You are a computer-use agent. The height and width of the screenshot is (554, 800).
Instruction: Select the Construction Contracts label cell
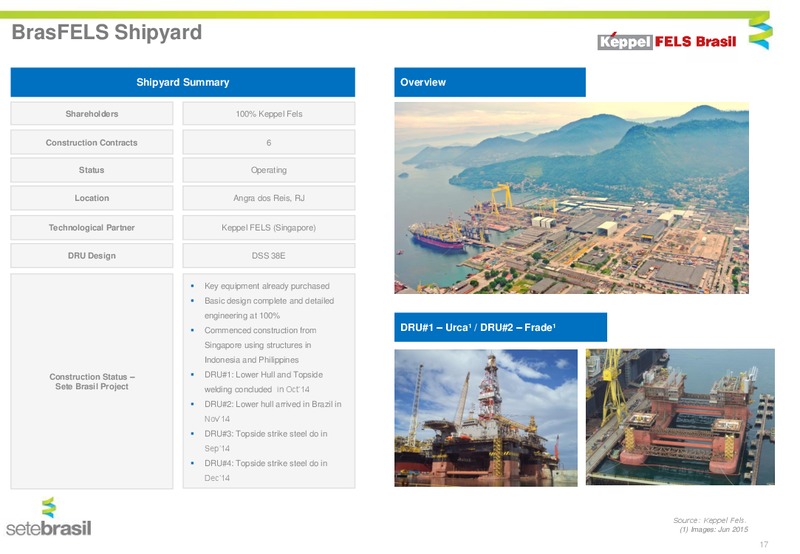point(92,142)
